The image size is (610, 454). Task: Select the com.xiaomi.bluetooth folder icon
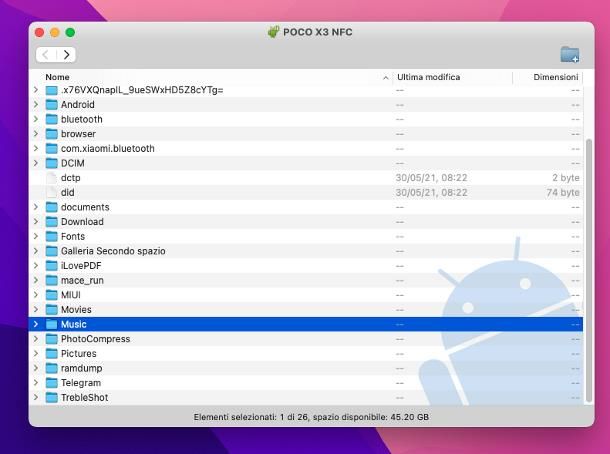pyautogui.click(x=51, y=149)
